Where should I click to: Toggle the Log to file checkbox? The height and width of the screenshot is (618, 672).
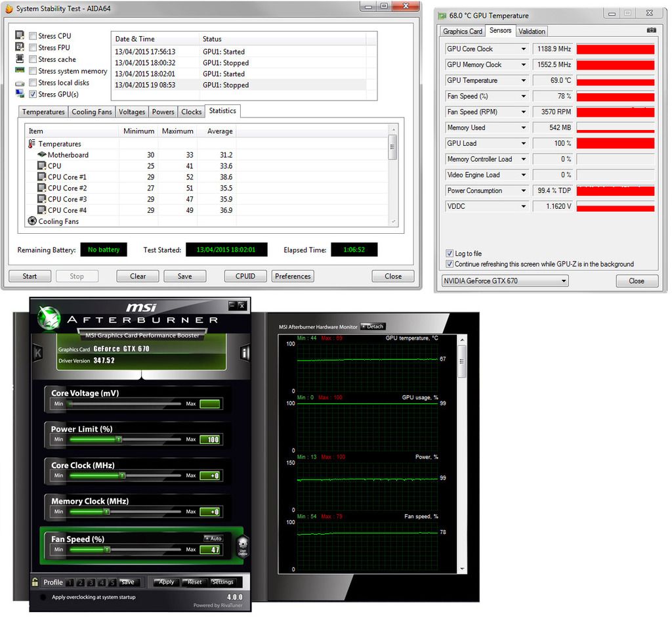450,254
